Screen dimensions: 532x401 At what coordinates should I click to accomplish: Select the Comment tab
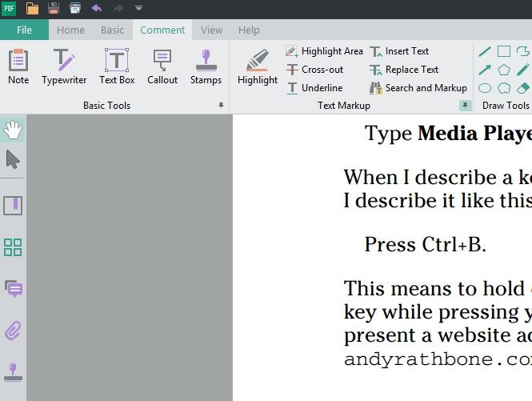tap(162, 30)
